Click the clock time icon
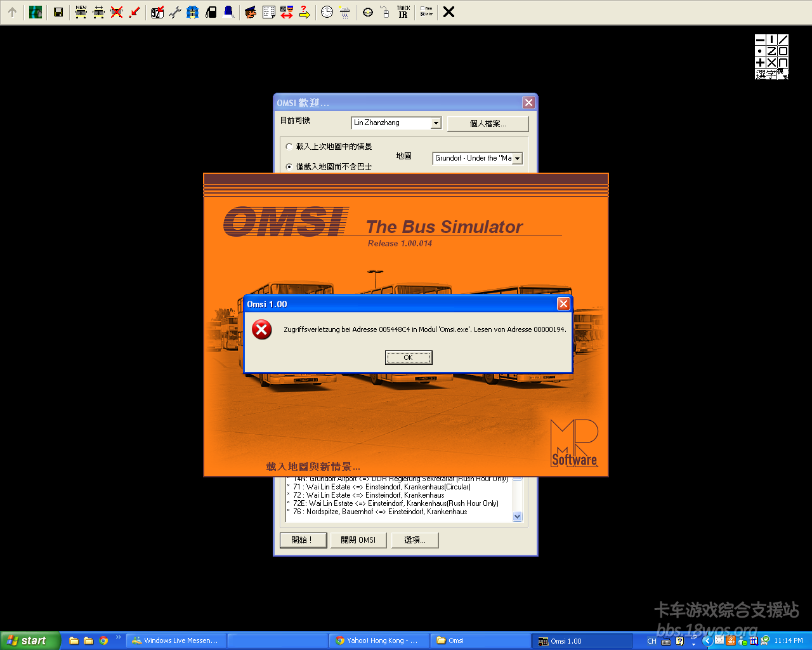 click(327, 12)
